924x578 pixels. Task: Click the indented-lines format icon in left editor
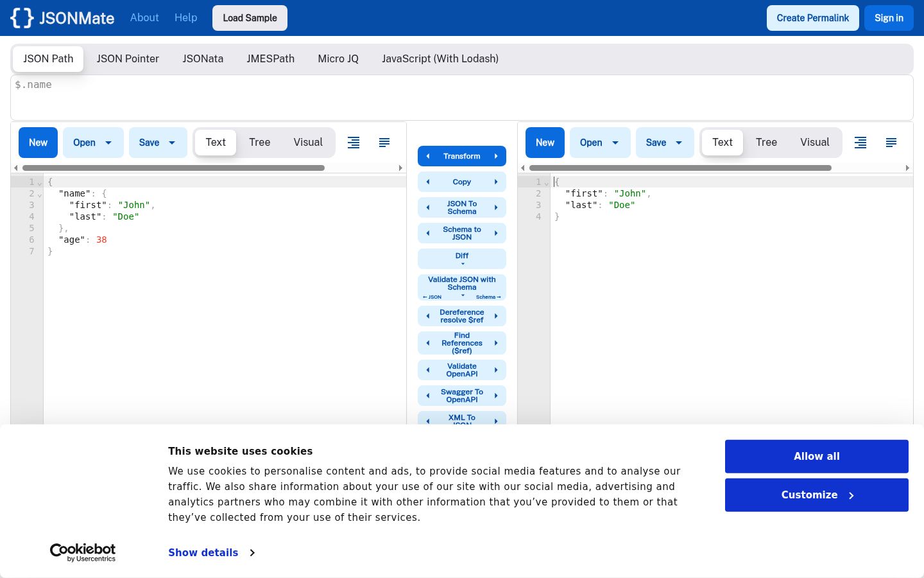pos(354,143)
